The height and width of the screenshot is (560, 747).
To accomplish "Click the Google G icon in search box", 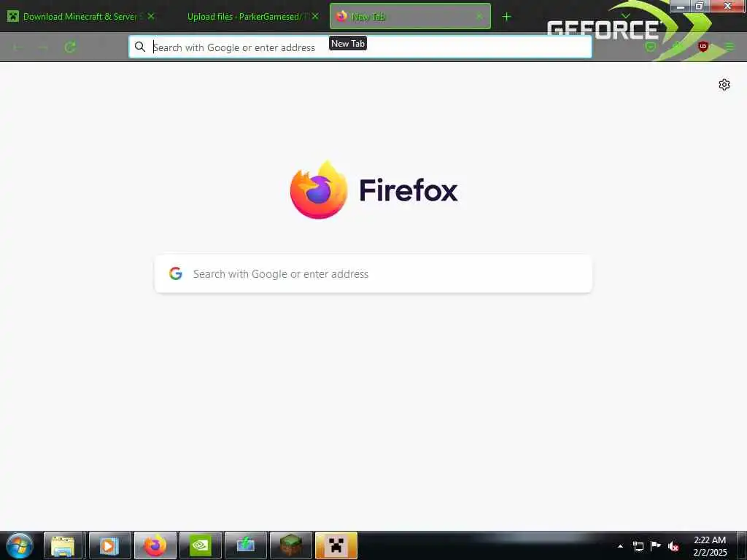I will tap(176, 273).
